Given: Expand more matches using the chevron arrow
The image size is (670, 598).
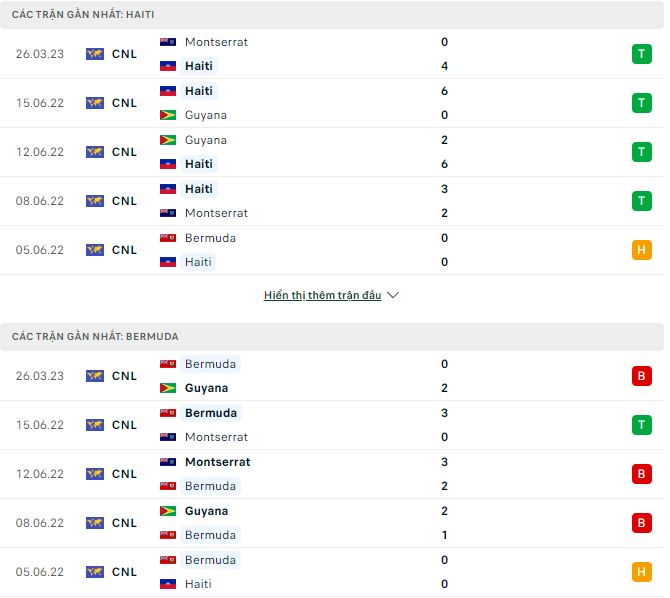Looking at the screenshot, I should click(393, 296).
